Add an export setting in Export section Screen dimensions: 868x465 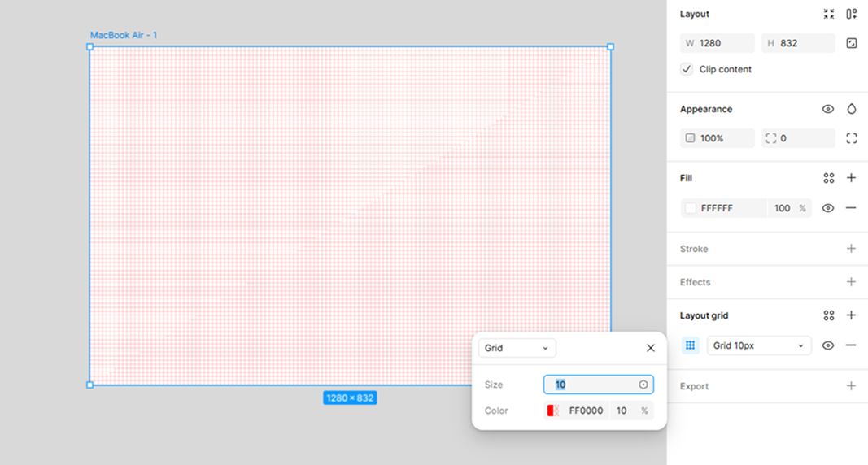click(x=851, y=386)
